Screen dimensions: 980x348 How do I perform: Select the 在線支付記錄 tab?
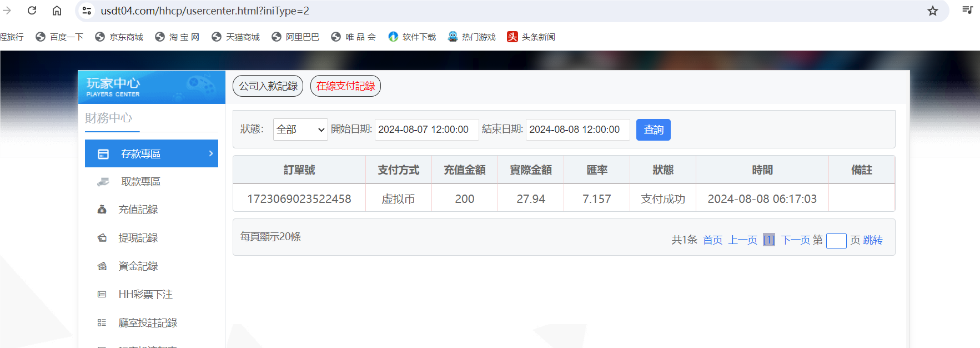(x=345, y=86)
